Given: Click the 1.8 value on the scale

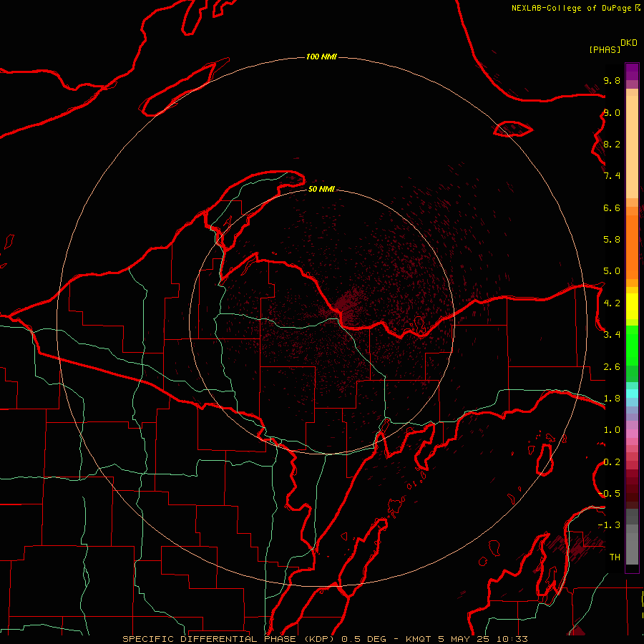Looking at the screenshot, I should (x=612, y=399).
